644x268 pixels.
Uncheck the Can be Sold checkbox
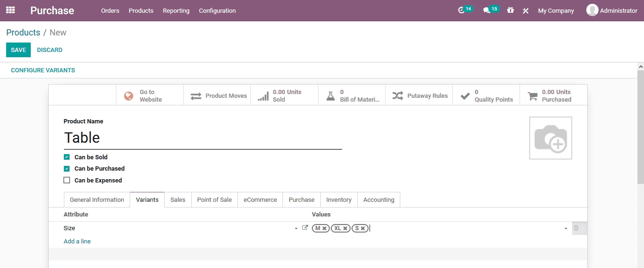[67, 157]
